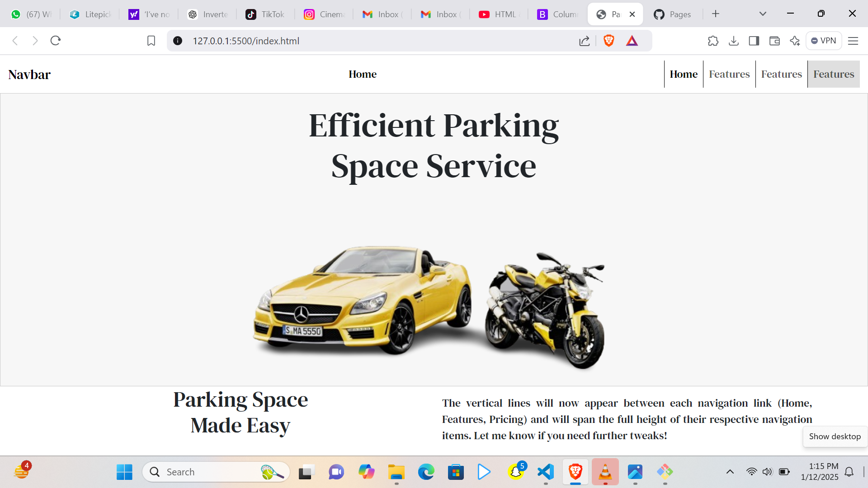Click the middle Features nav link
The height and width of the screenshot is (488, 868).
782,74
